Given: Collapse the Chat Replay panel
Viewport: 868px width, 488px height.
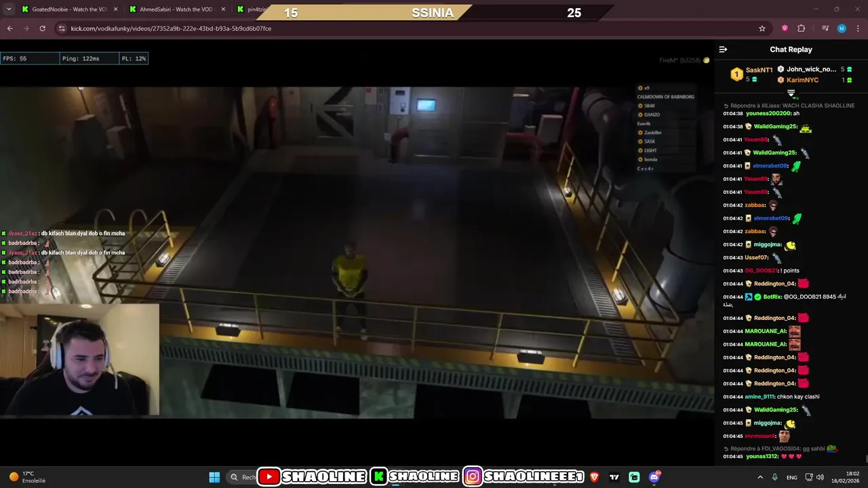Looking at the screenshot, I should point(723,49).
